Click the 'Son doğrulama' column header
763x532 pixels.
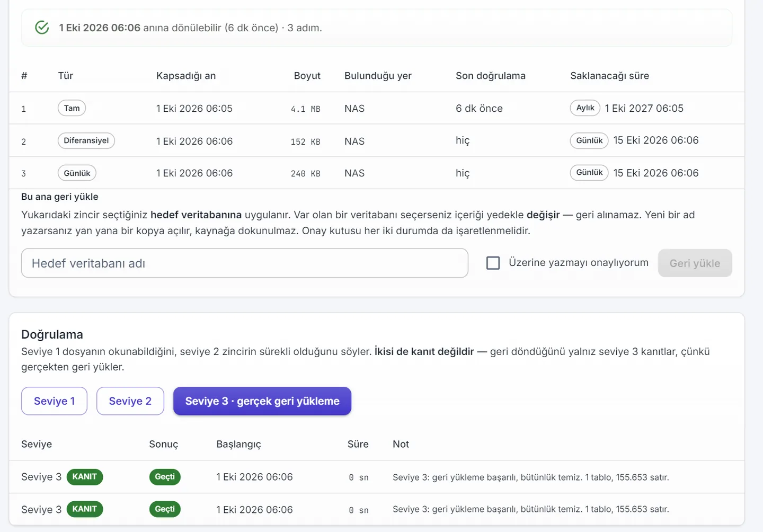pyautogui.click(x=491, y=76)
